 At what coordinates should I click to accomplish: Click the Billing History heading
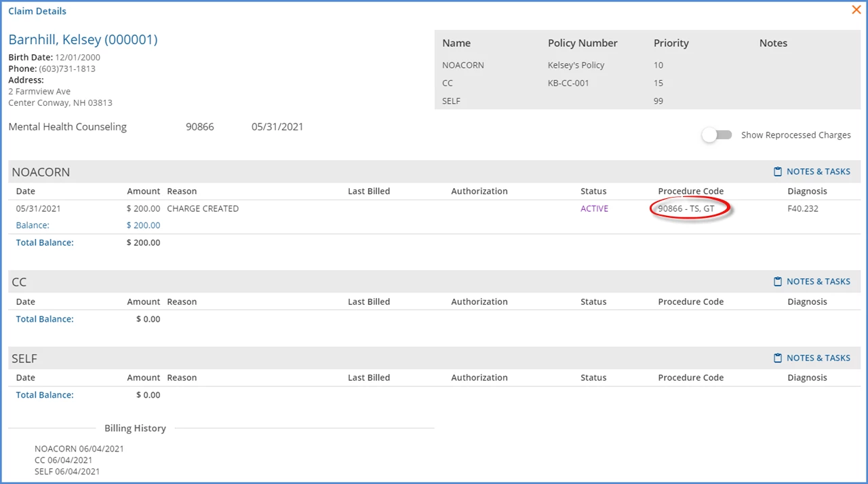tap(135, 428)
